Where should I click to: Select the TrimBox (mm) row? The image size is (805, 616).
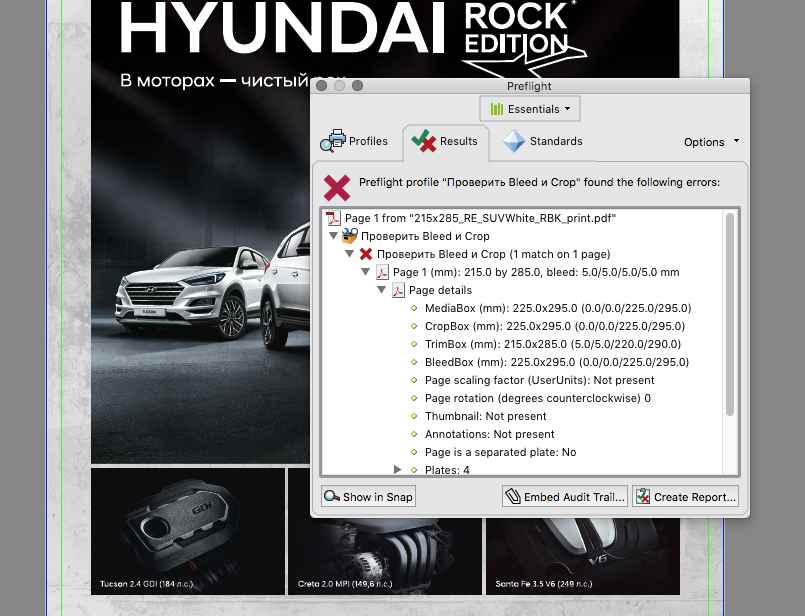(553, 344)
